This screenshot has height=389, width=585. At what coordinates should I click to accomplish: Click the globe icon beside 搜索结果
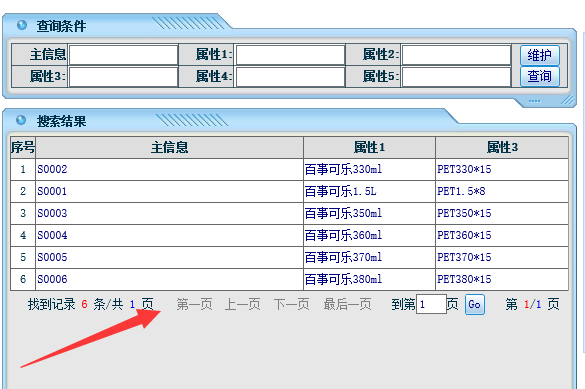pyautogui.click(x=21, y=120)
